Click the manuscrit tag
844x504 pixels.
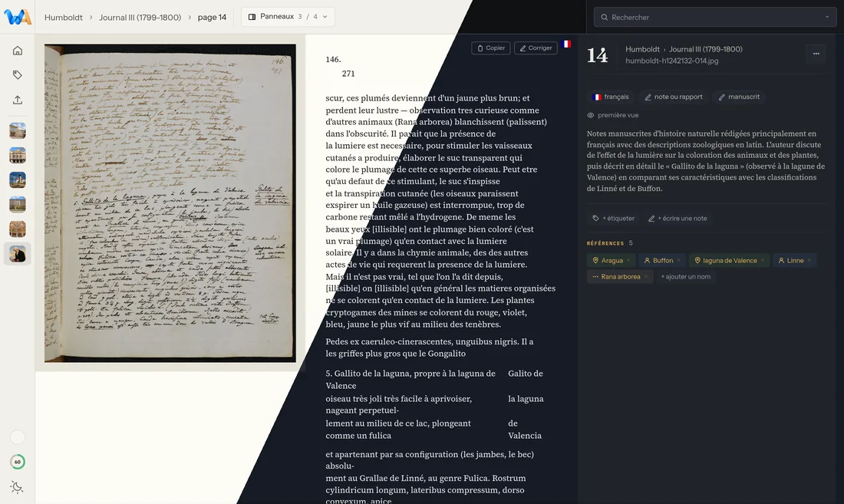(x=739, y=97)
